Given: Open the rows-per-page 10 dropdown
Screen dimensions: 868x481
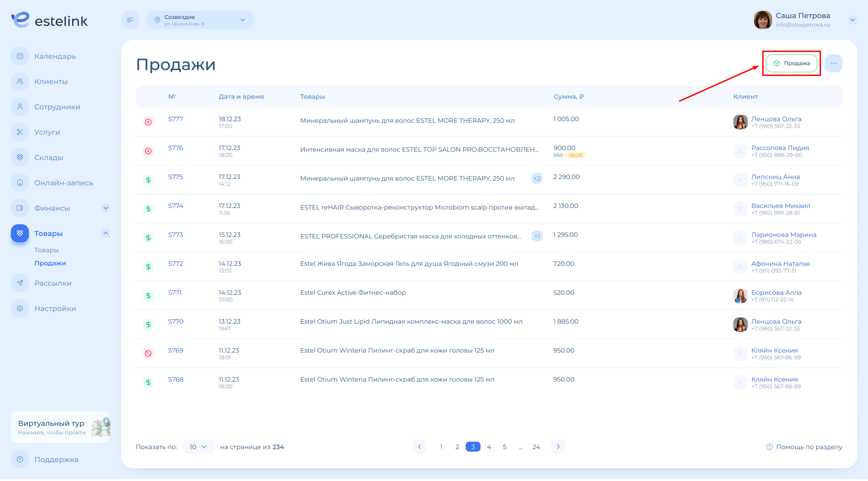Looking at the screenshot, I should (x=198, y=447).
